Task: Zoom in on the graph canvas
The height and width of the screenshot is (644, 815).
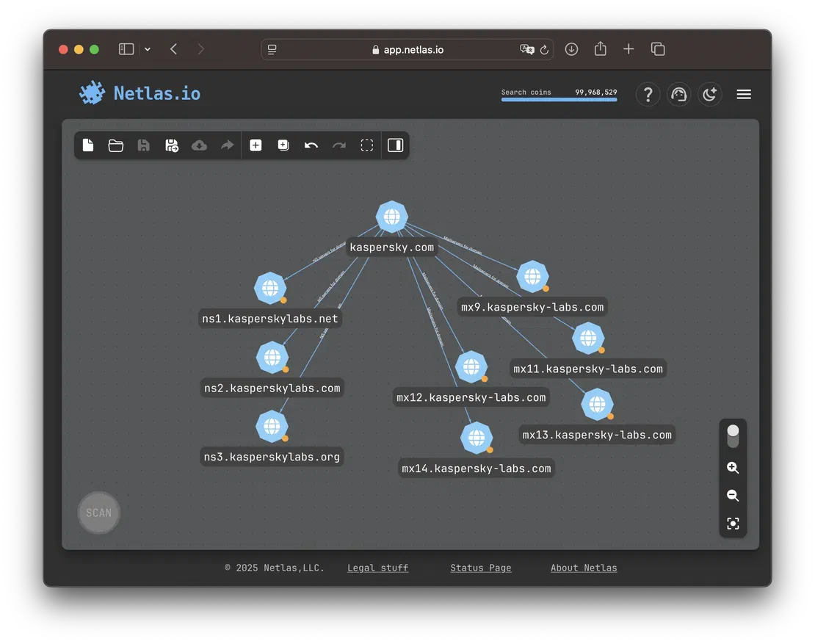Action: tap(733, 467)
